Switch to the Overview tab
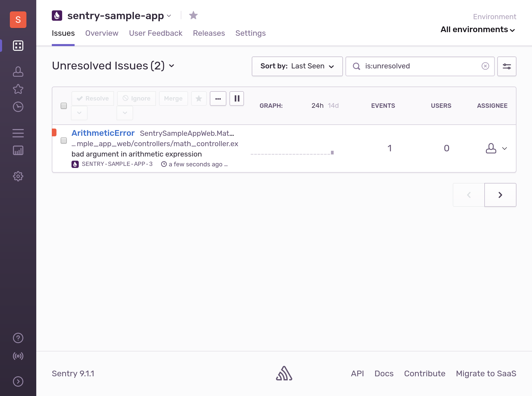The image size is (532, 396). (x=102, y=33)
